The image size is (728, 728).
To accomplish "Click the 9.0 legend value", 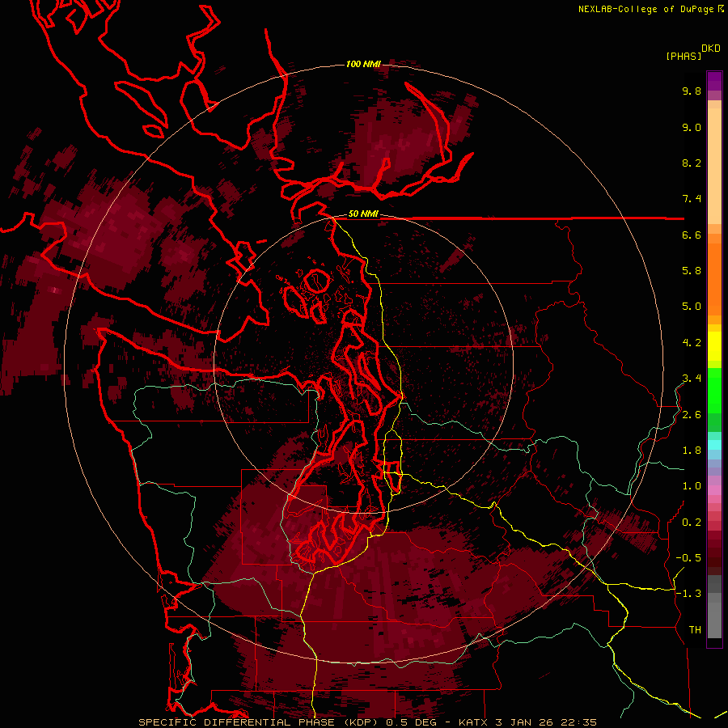I will (x=692, y=127).
